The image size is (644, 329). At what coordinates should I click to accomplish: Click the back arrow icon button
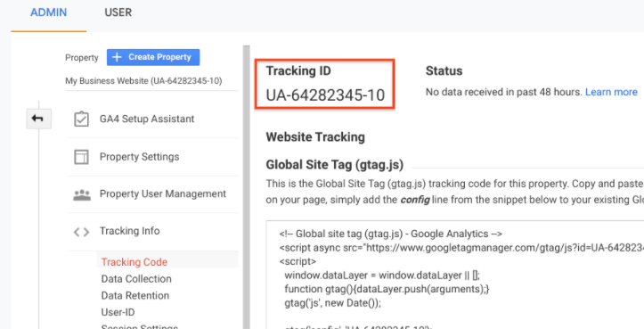tap(38, 119)
